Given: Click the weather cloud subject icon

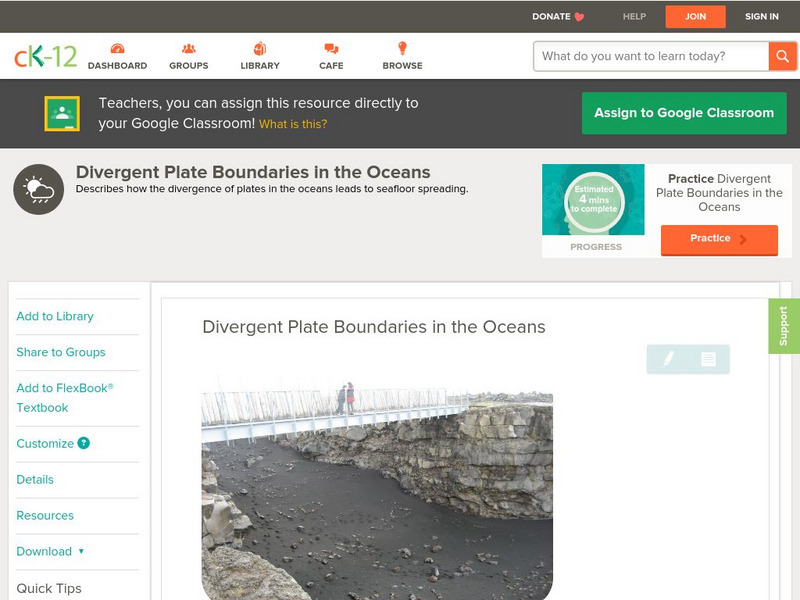Looking at the screenshot, I should (x=39, y=189).
